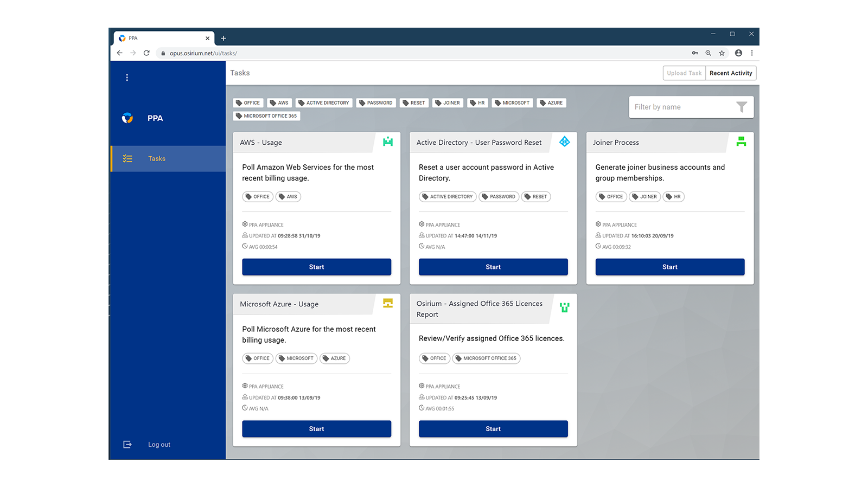The width and height of the screenshot is (868, 488).
Task: Click the PPA logo in sidebar
Action: pyautogui.click(x=127, y=118)
